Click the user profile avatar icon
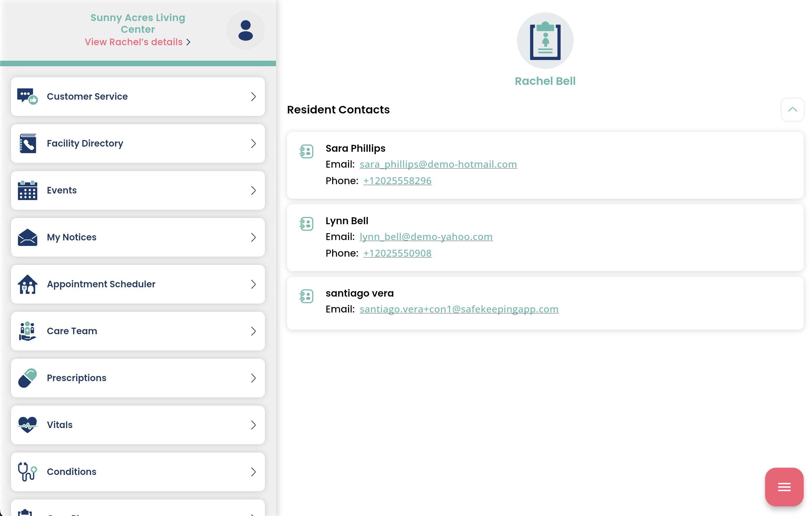This screenshot has width=812, height=516. coord(246,30)
